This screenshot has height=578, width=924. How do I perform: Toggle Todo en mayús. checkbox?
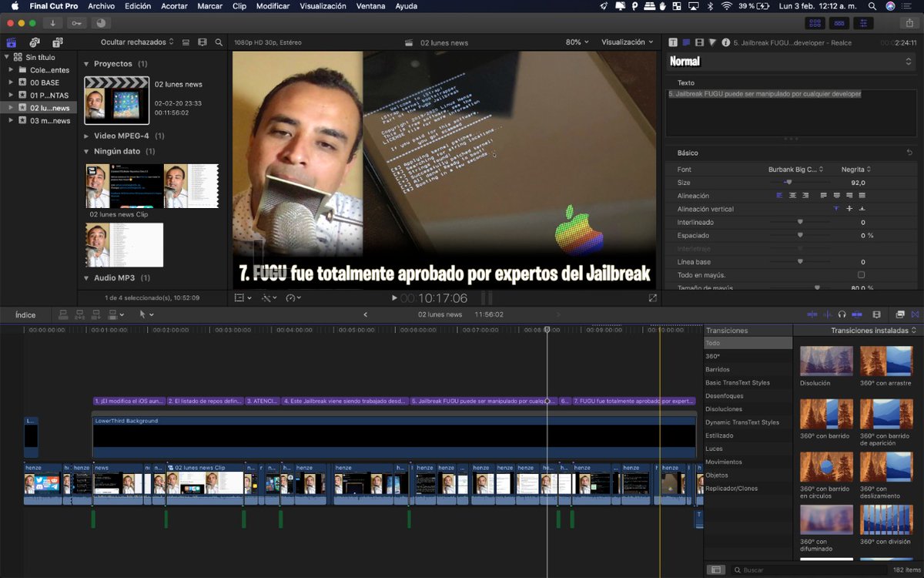tap(861, 275)
